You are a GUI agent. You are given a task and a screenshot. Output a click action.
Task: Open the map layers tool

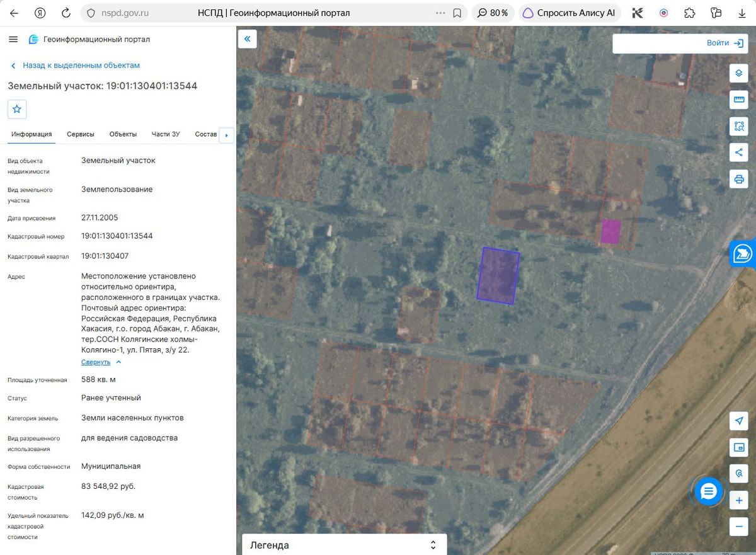(x=739, y=73)
